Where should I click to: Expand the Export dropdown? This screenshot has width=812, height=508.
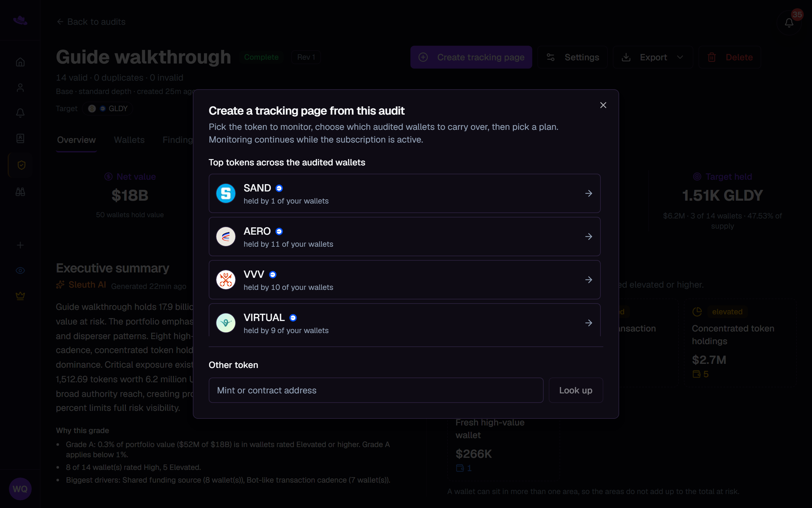tap(653, 57)
